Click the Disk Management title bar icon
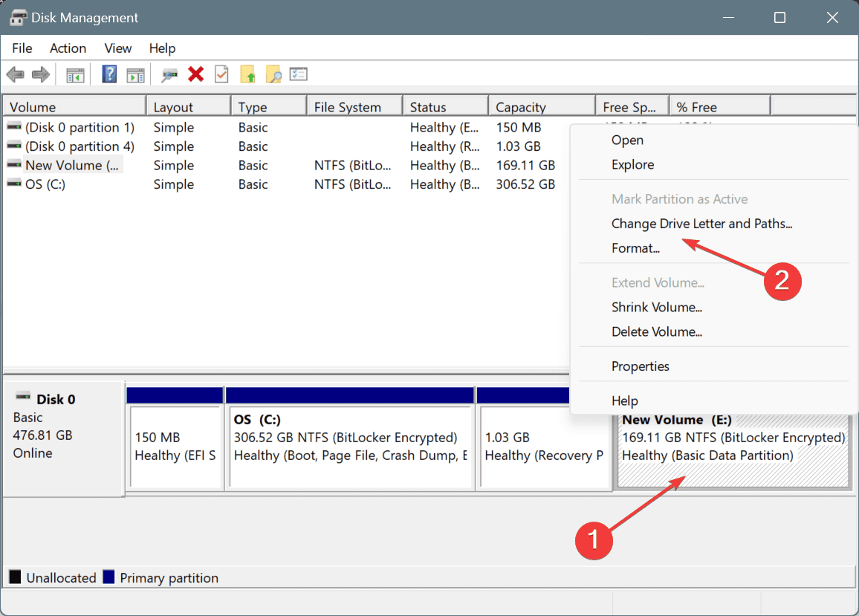The width and height of the screenshot is (859, 616). (x=18, y=18)
